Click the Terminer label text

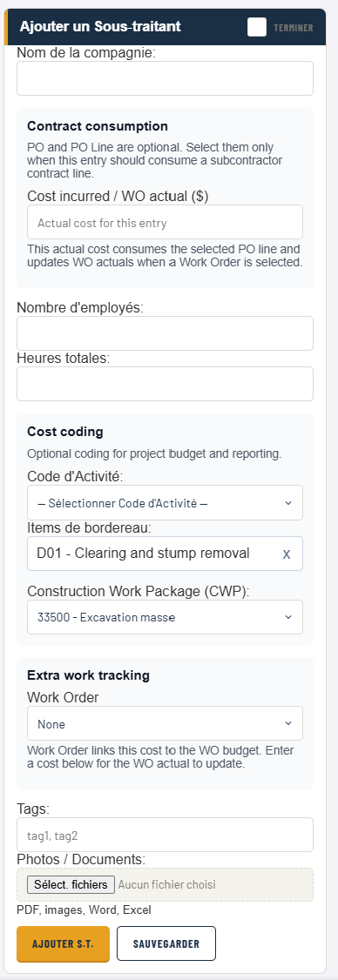(294, 28)
